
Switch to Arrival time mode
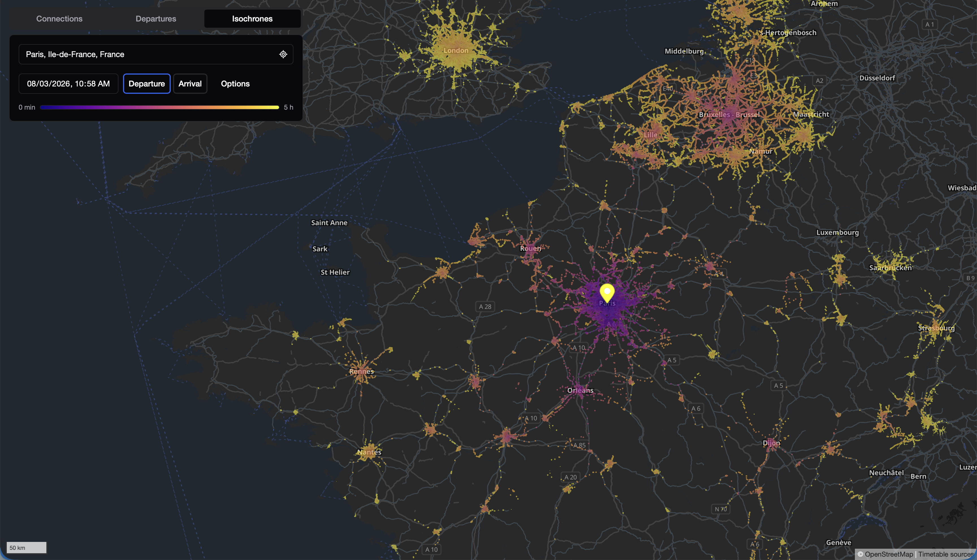point(190,83)
